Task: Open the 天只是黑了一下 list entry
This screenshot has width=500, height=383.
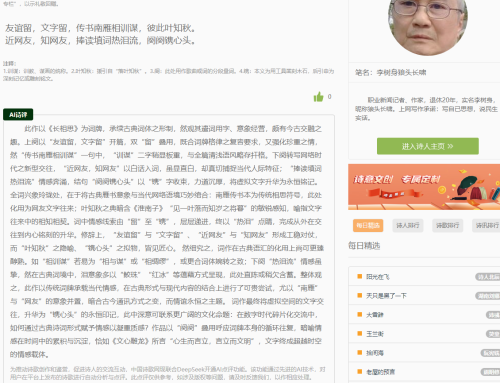Action: pos(386,296)
